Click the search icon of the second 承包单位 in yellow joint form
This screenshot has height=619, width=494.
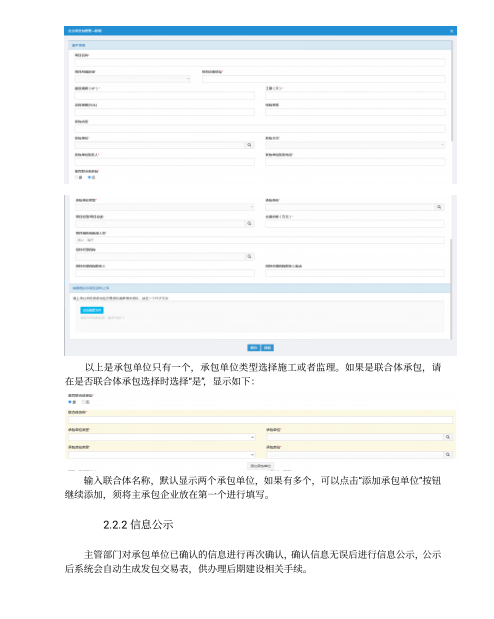pos(448,455)
